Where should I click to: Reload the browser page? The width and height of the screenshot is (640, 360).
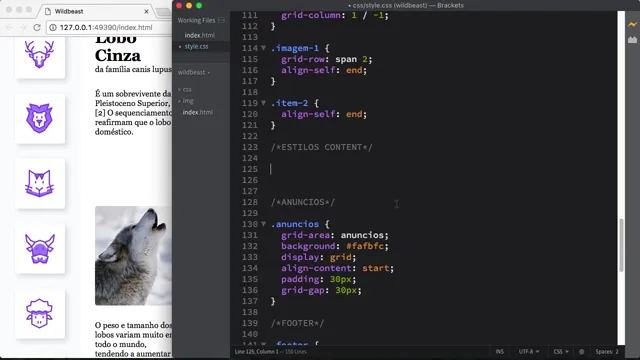(37, 27)
